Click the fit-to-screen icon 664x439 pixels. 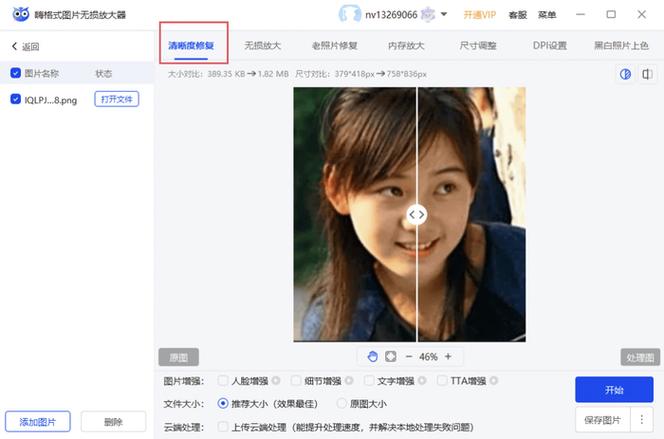tap(390, 356)
